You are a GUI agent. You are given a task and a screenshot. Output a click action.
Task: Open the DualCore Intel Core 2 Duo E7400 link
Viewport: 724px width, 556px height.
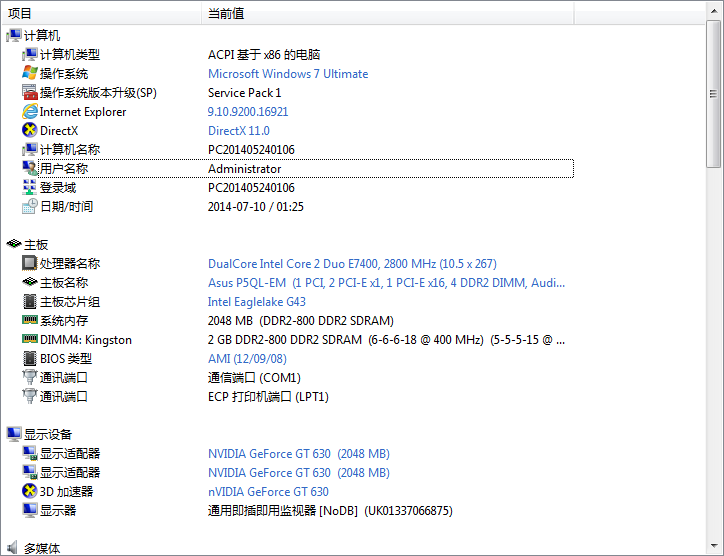[x=352, y=264]
